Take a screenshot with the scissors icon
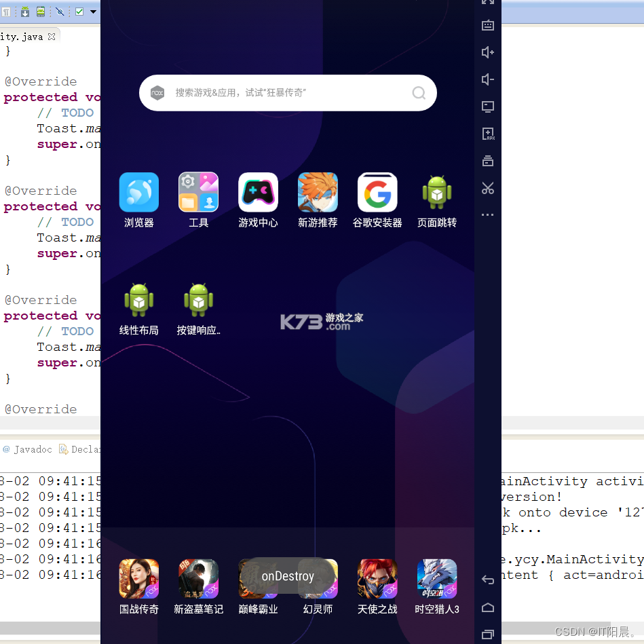The height and width of the screenshot is (644, 644). point(487,188)
